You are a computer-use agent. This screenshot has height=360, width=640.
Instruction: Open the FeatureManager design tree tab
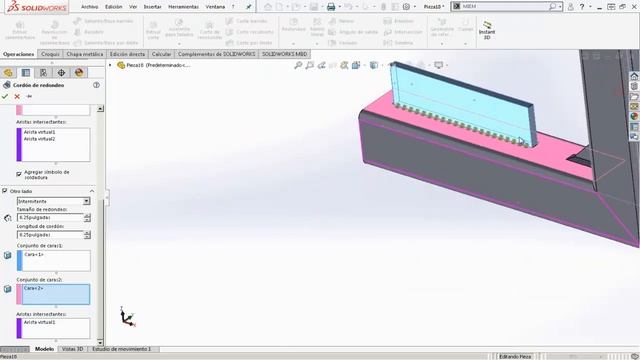(x=8, y=73)
